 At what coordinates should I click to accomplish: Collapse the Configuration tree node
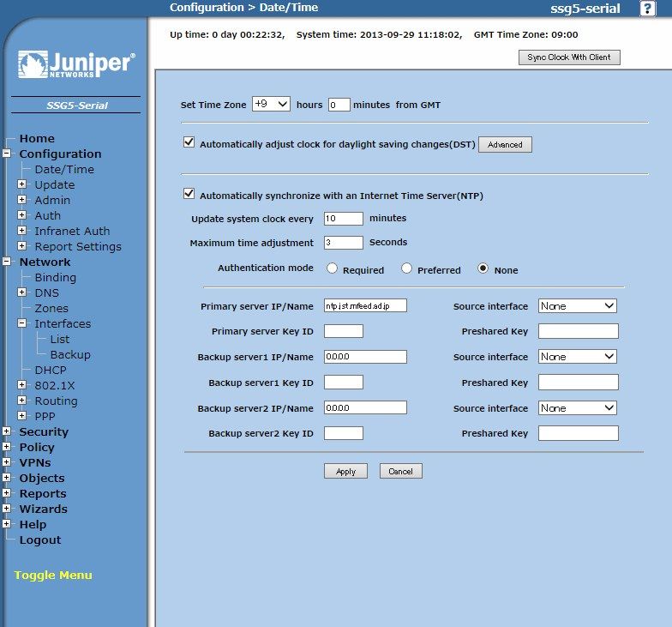pos(7,153)
